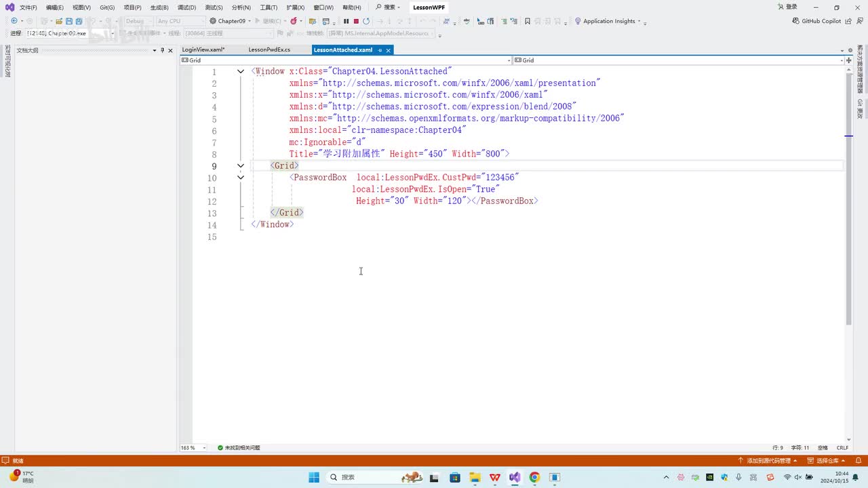Open the 编辑(E) menu

pyautogui.click(x=55, y=7)
